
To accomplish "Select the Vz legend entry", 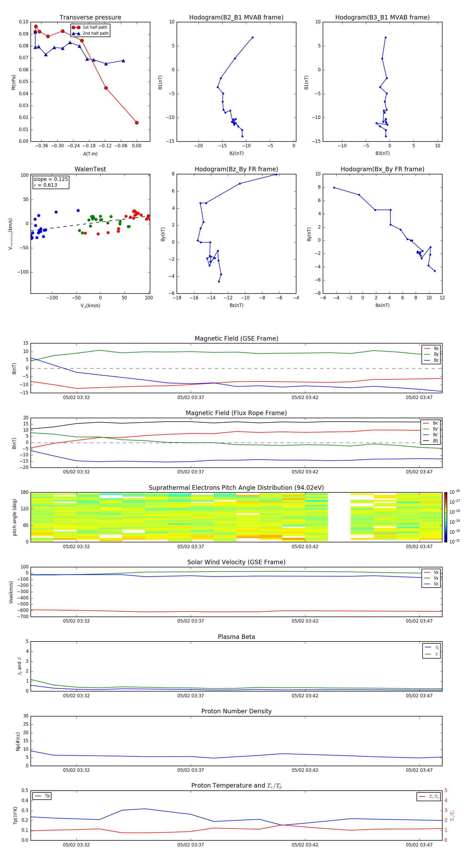I will pos(431,584).
